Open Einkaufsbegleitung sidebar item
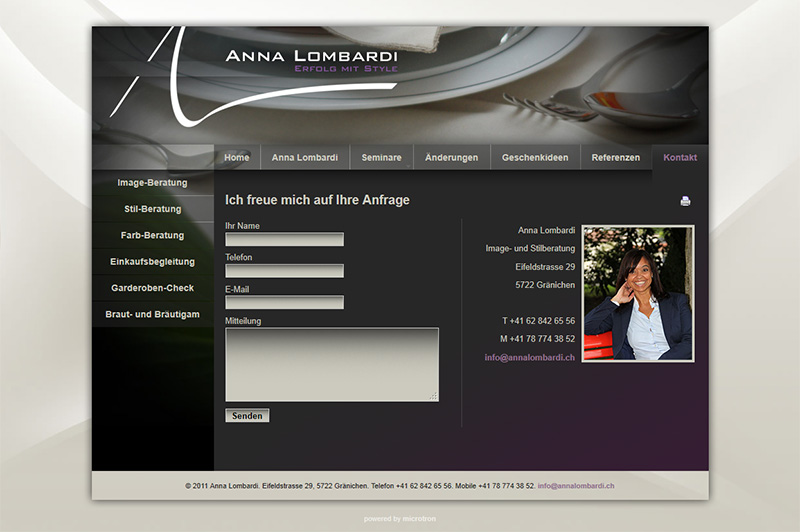 click(x=152, y=262)
